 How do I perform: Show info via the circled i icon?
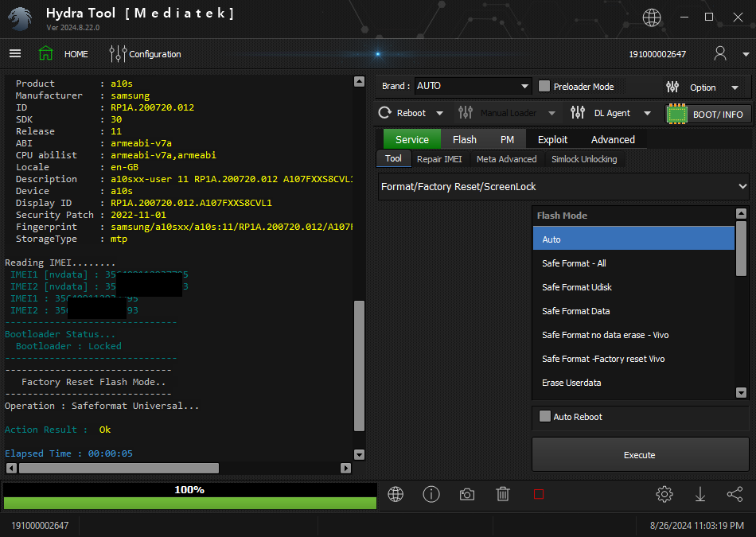tap(431, 494)
